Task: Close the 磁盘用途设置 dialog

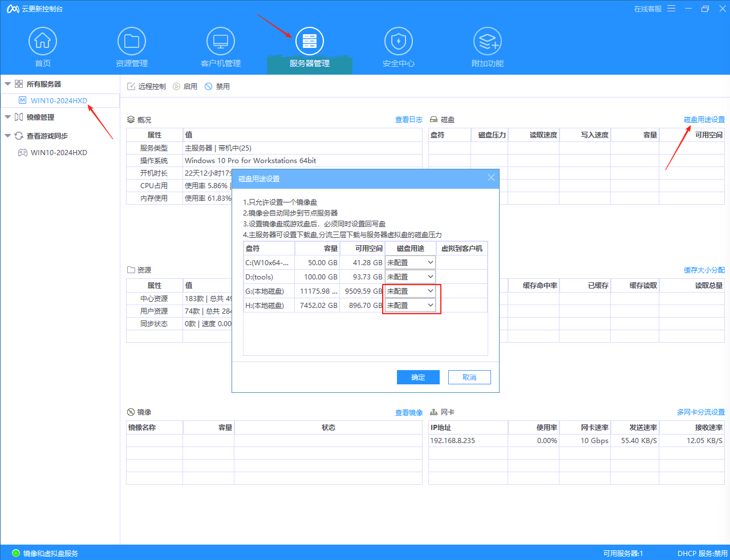Action: 491,178
